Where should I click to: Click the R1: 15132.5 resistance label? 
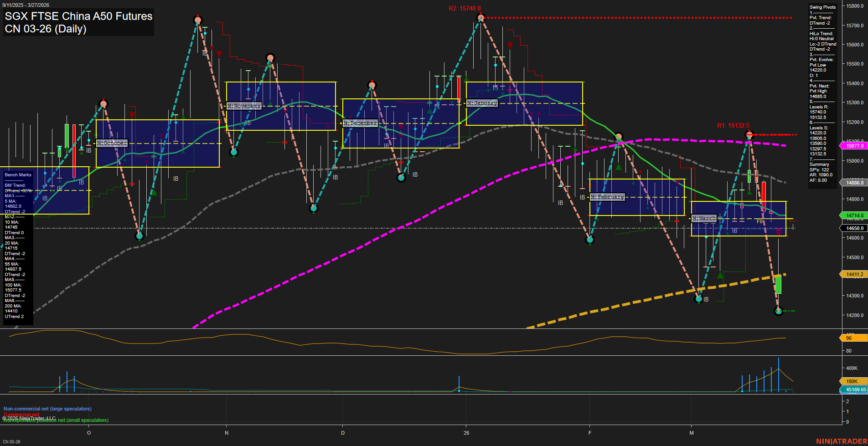click(733, 125)
